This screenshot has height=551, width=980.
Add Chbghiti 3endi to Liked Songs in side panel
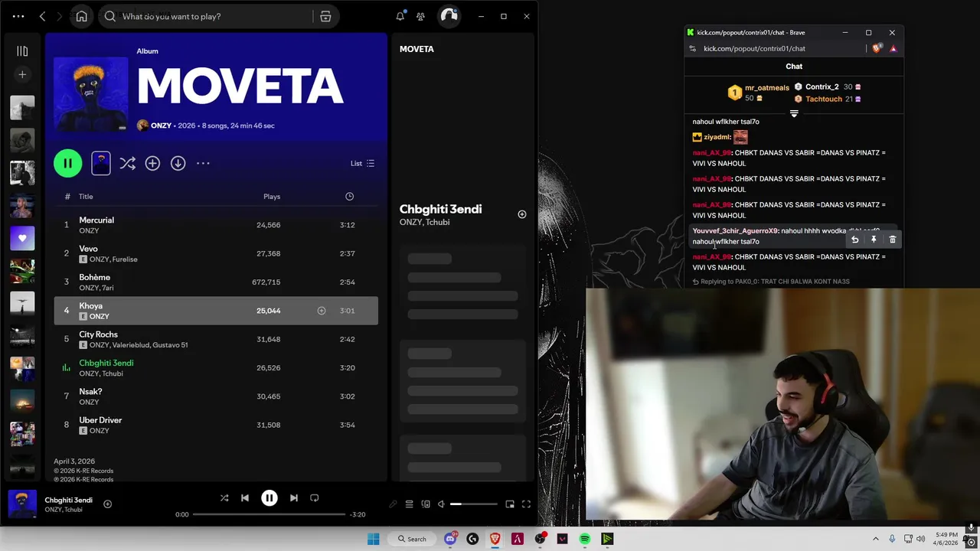(522, 214)
